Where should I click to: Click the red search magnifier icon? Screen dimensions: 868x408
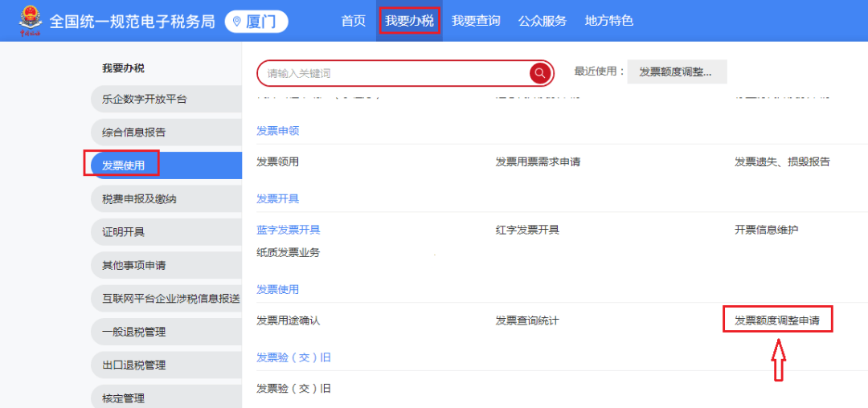(540, 73)
